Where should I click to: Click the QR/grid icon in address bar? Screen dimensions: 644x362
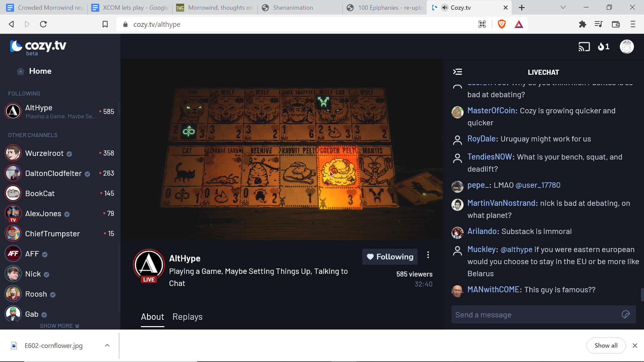point(482,24)
